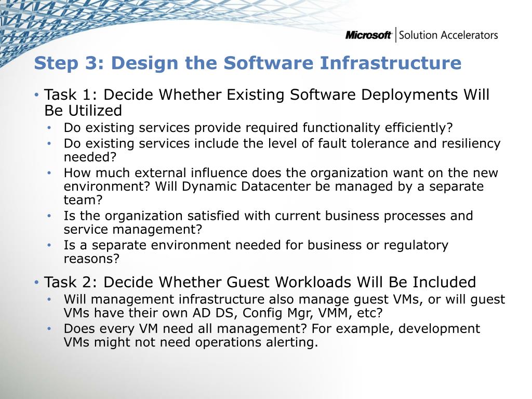Click the 'Solution Accelerators' text
The width and height of the screenshot is (532, 399).
(x=448, y=35)
